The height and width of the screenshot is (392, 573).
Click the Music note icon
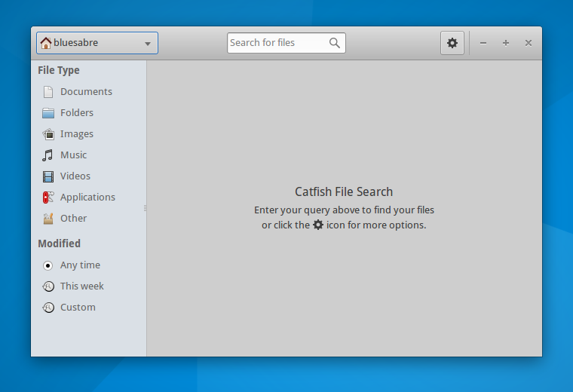pos(47,155)
